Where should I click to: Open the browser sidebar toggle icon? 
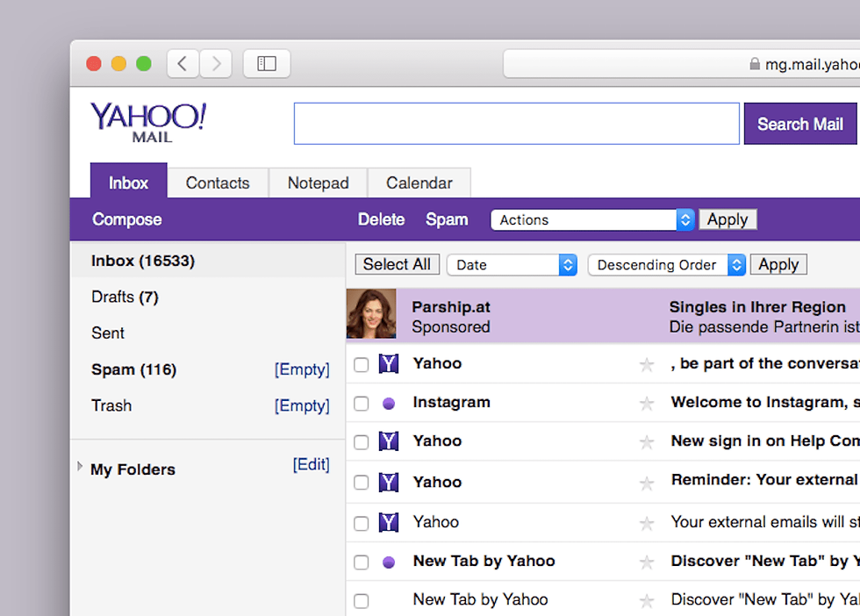coord(267,63)
